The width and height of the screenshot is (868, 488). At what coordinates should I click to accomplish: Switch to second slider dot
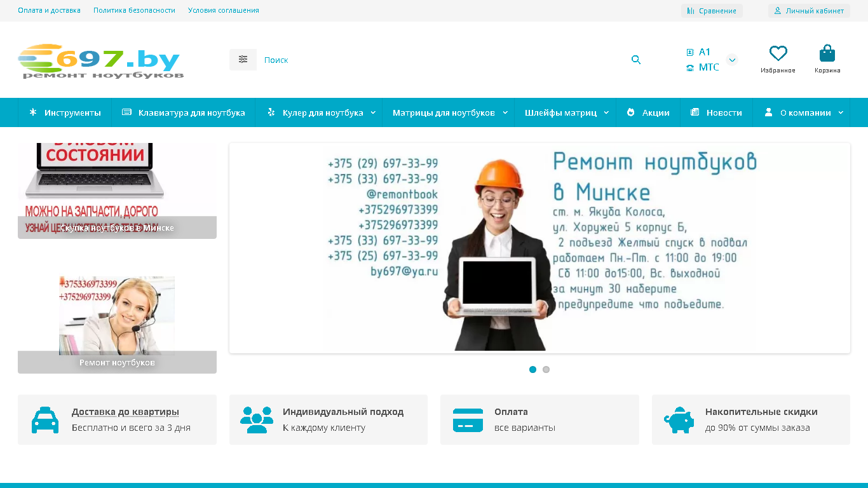(546, 369)
